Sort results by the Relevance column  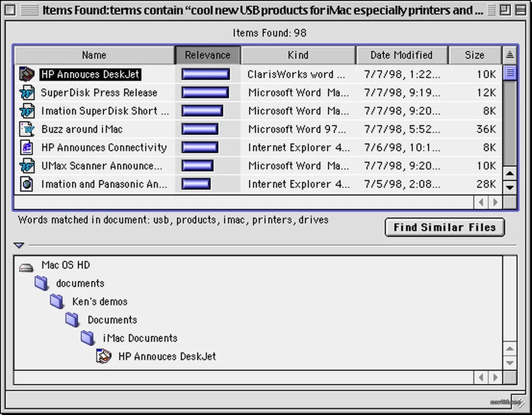[207, 55]
